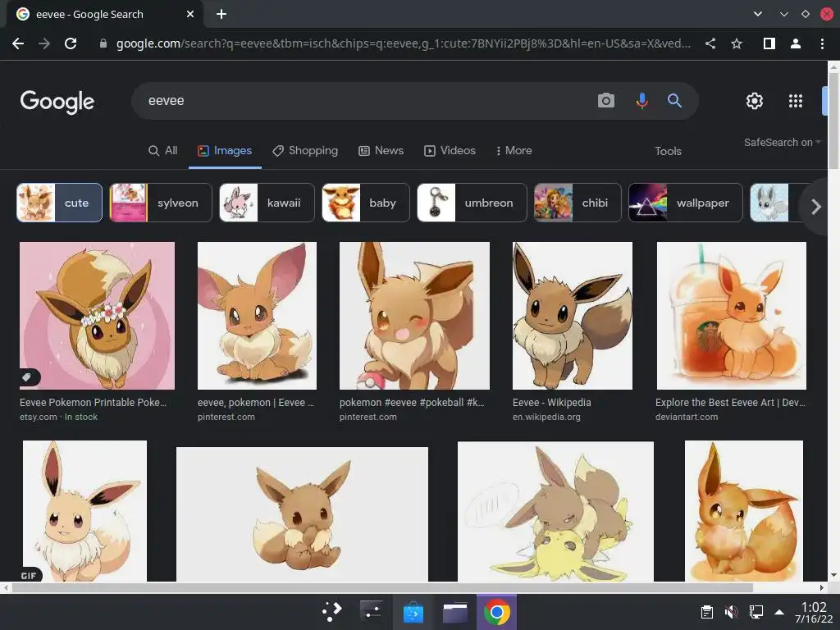This screenshot has height=630, width=840.
Task: Apply the baby filter chip
Action: pos(366,203)
